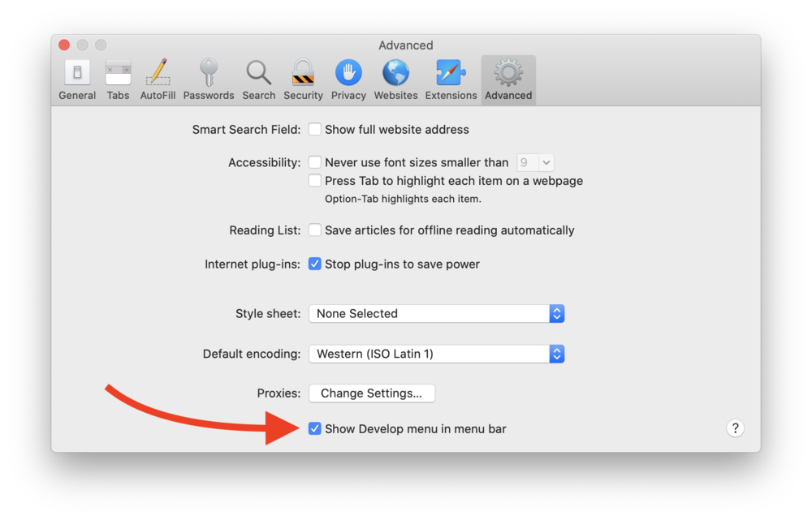
Task: Click the Internet plug-ins label
Action: [253, 264]
